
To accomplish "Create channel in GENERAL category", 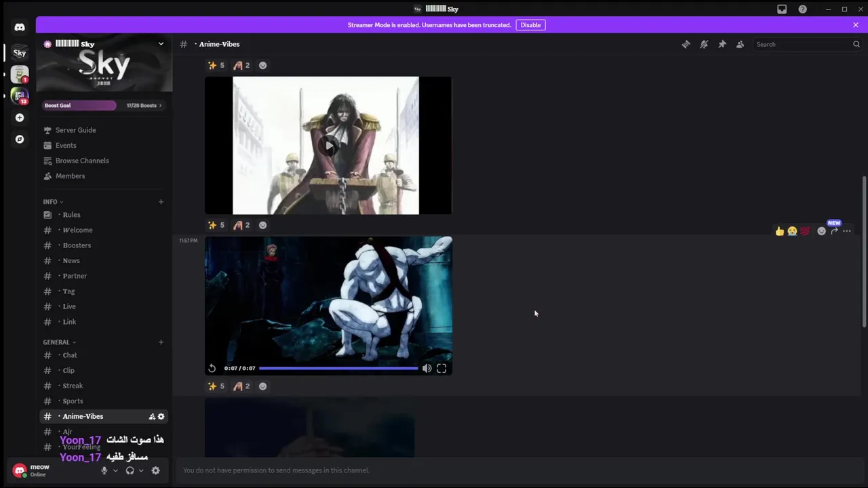I will click(x=161, y=342).
